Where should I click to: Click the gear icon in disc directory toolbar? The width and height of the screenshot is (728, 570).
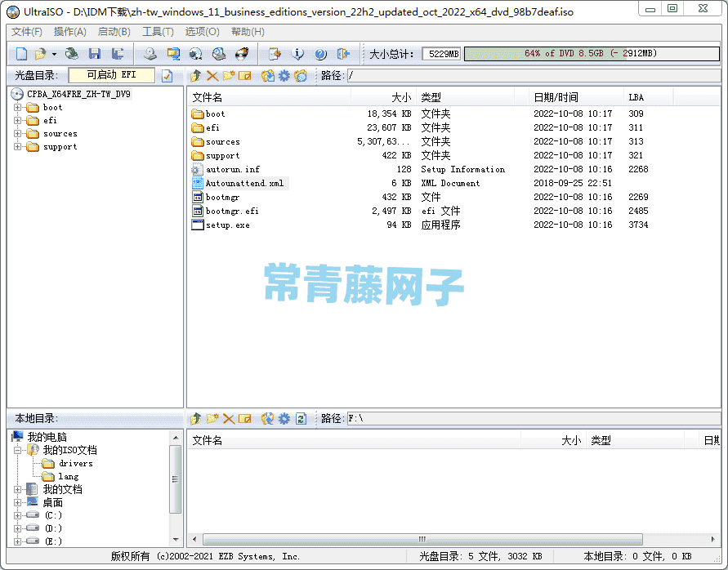[x=284, y=76]
